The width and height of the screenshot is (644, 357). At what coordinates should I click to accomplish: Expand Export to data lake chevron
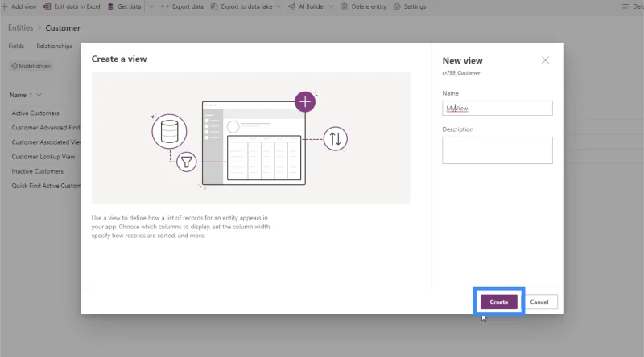(279, 6)
